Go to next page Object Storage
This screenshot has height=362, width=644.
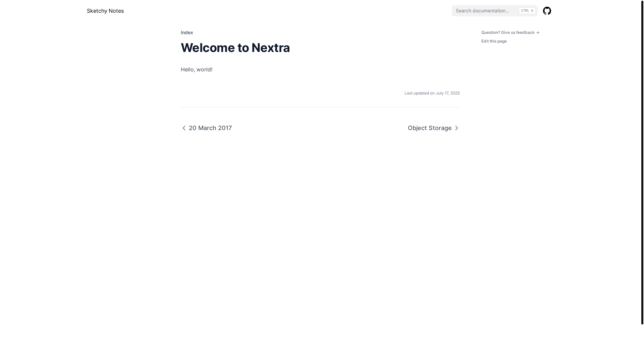click(434, 128)
